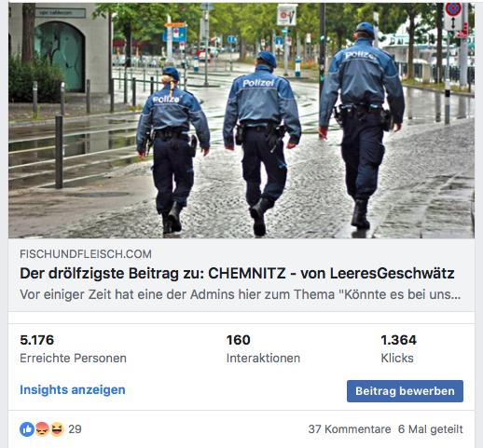Open Insights anzeigen link
This screenshot has height=448, width=483.
pos(73,389)
